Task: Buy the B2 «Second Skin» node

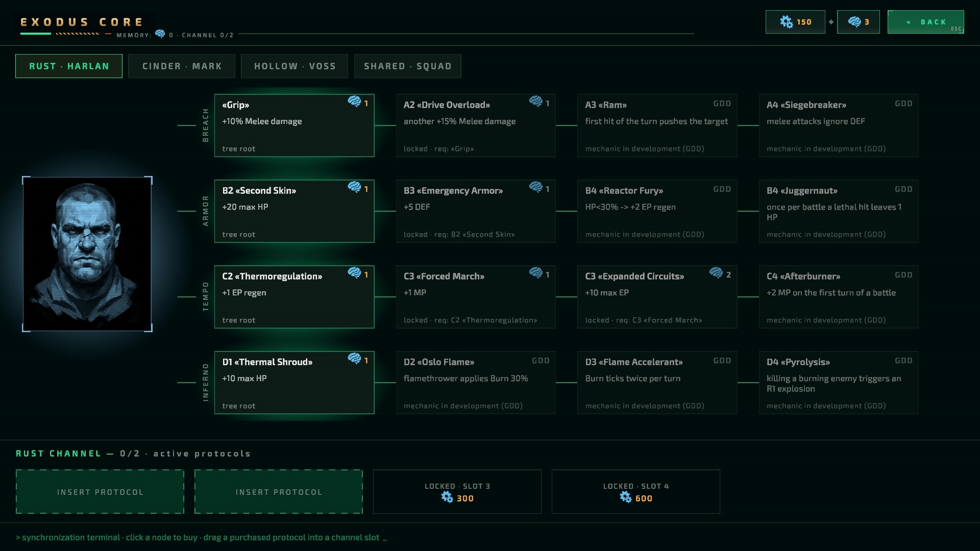Action: tap(295, 211)
